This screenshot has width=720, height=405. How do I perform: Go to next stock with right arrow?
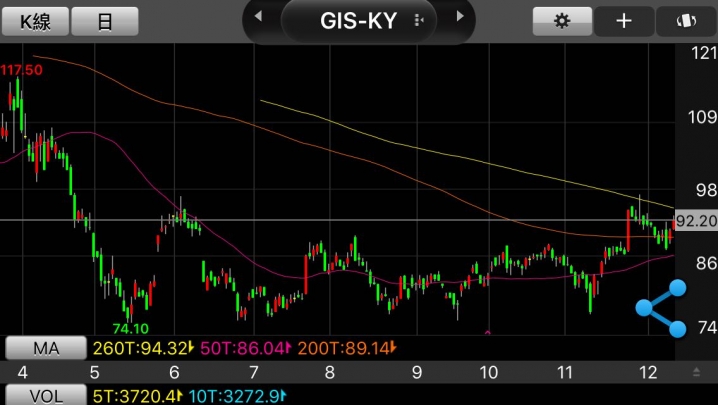[460, 17]
